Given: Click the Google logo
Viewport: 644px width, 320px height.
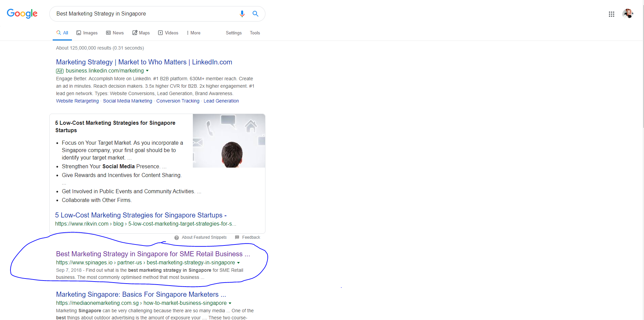Looking at the screenshot, I should click(x=22, y=13).
